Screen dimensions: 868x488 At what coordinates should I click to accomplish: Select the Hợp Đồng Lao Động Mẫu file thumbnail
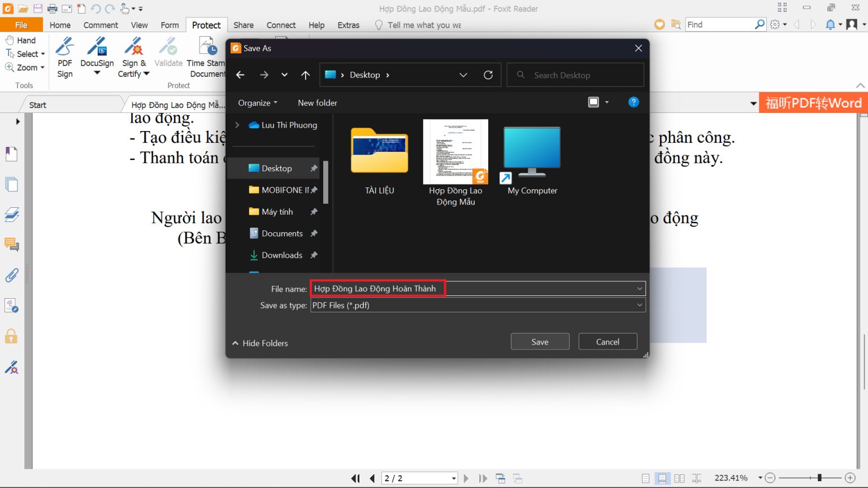pos(455,151)
